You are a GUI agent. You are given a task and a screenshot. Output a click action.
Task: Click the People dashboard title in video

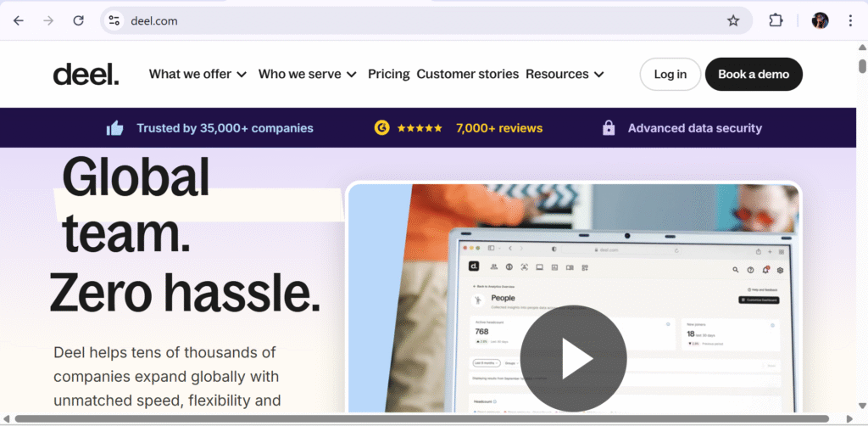503,299
